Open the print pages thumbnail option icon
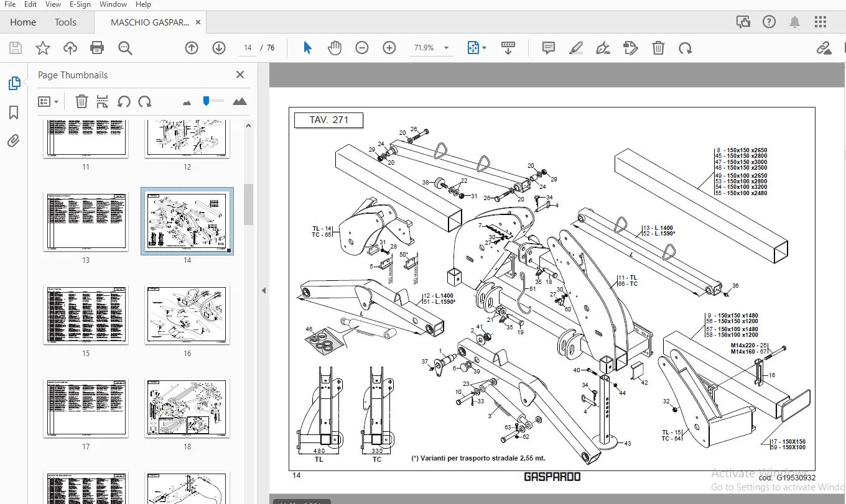846x504 pixels. click(103, 101)
